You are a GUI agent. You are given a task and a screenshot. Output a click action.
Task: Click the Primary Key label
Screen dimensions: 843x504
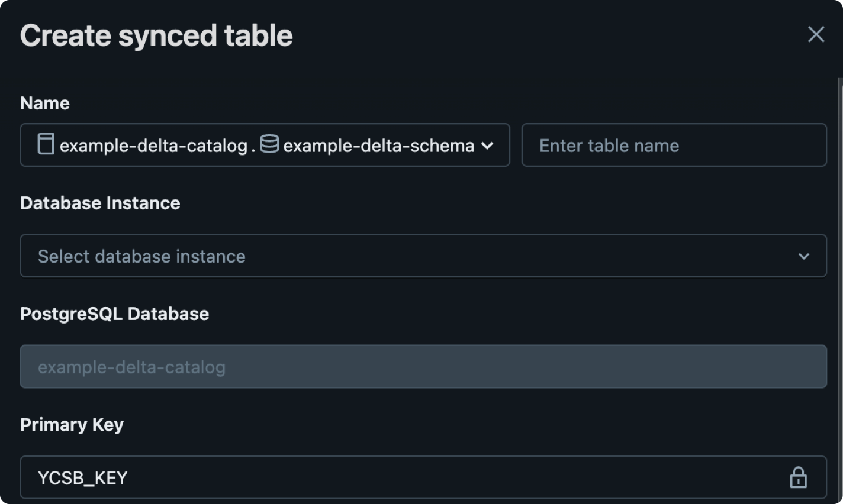pyautogui.click(x=72, y=424)
